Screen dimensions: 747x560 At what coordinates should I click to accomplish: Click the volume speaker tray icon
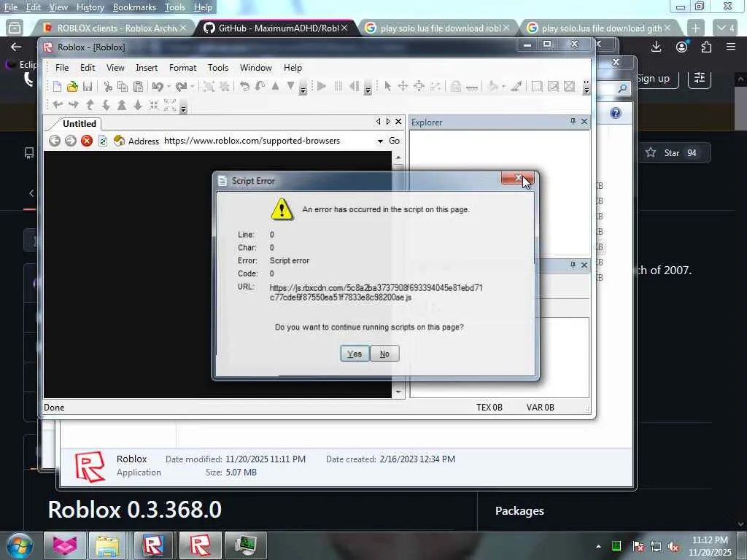coord(673,546)
